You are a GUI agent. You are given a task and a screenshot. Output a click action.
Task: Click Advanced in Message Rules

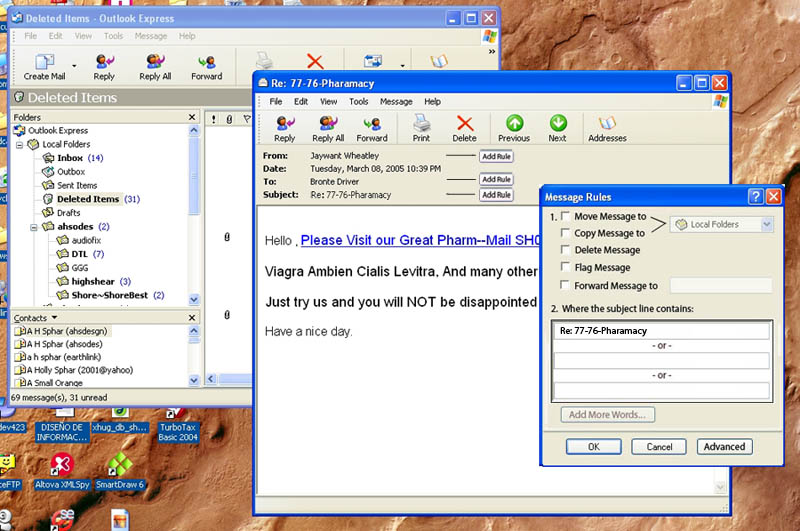click(724, 447)
